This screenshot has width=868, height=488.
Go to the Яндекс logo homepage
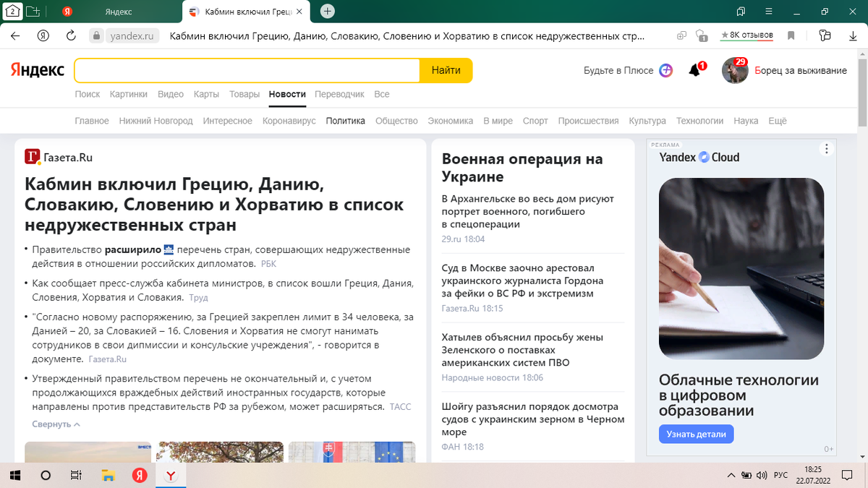pyautogui.click(x=37, y=70)
